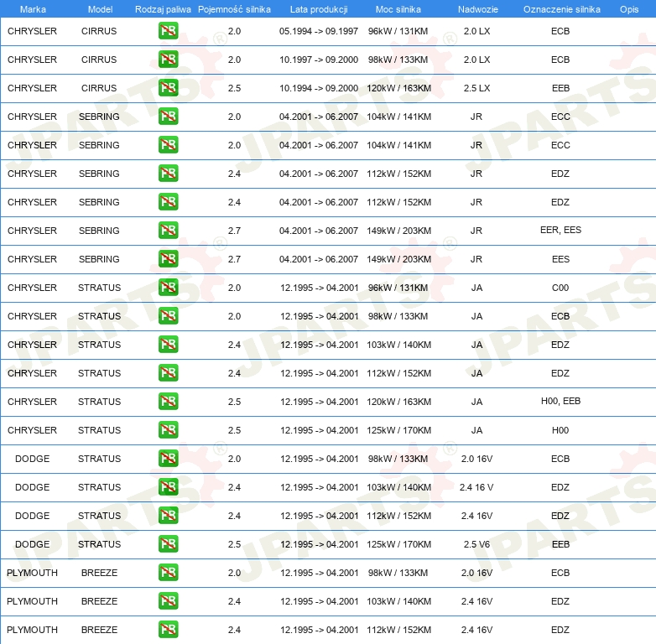Click fuel icon in Stratus C00 row
The height and width of the screenshot is (644, 656).
pyautogui.click(x=168, y=288)
